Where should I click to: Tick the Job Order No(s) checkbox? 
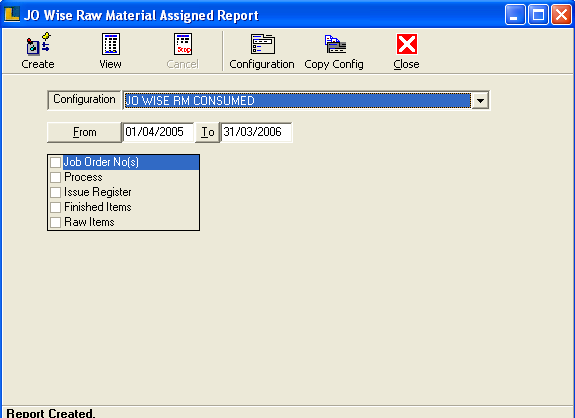(x=55, y=162)
